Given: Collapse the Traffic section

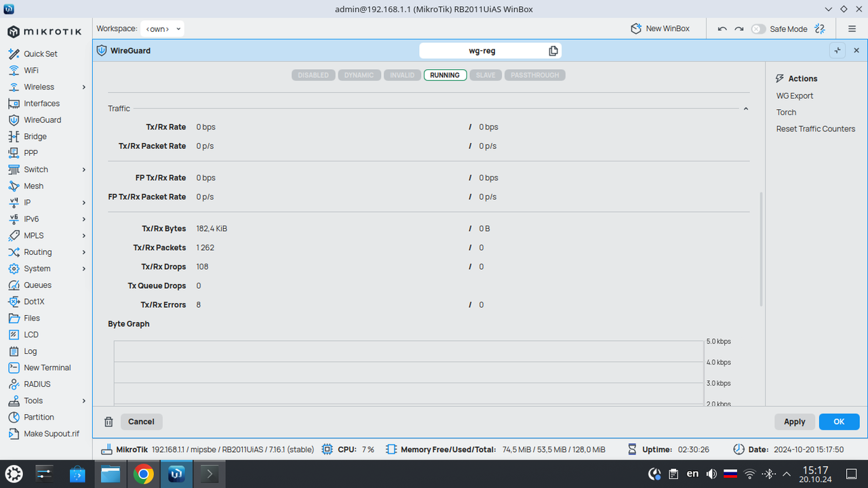Looking at the screenshot, I should click(x=746, y=108).
